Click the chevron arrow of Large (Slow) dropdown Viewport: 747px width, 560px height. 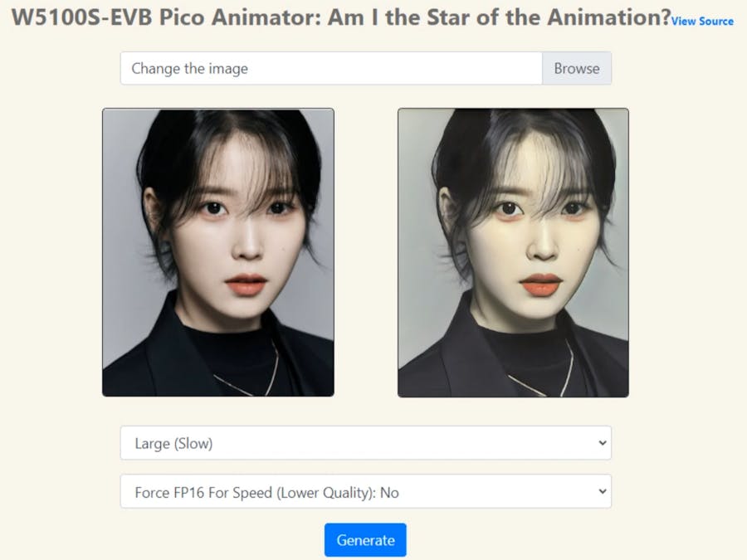[x=603, y=443]
